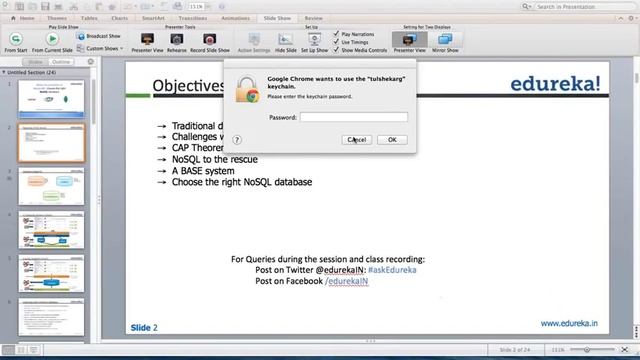Play From Current Slide

pyautogui.click(x=52, y=39)
